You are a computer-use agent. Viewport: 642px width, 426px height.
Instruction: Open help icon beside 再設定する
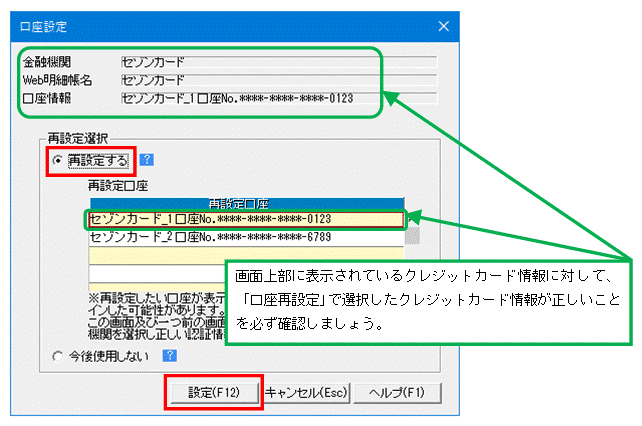pyautogui.click(x=147, y=160)
